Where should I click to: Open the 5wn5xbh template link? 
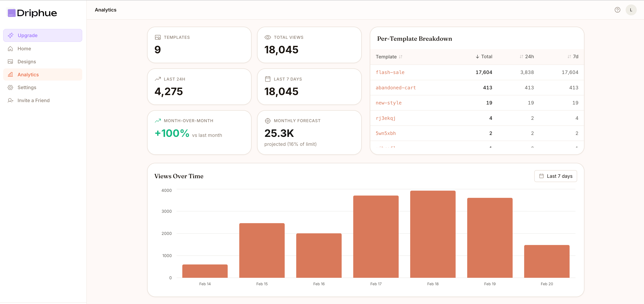[385, 133]
